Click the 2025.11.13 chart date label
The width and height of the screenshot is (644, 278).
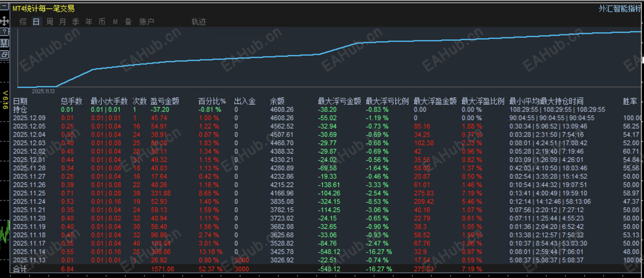coord(43,91)
